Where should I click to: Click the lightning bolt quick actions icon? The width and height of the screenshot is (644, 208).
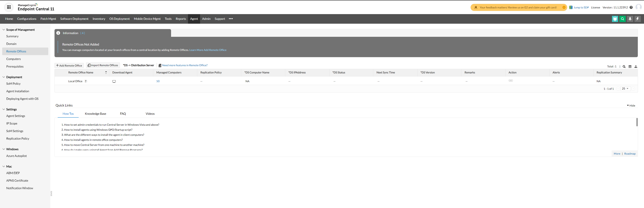coord(637,19)
